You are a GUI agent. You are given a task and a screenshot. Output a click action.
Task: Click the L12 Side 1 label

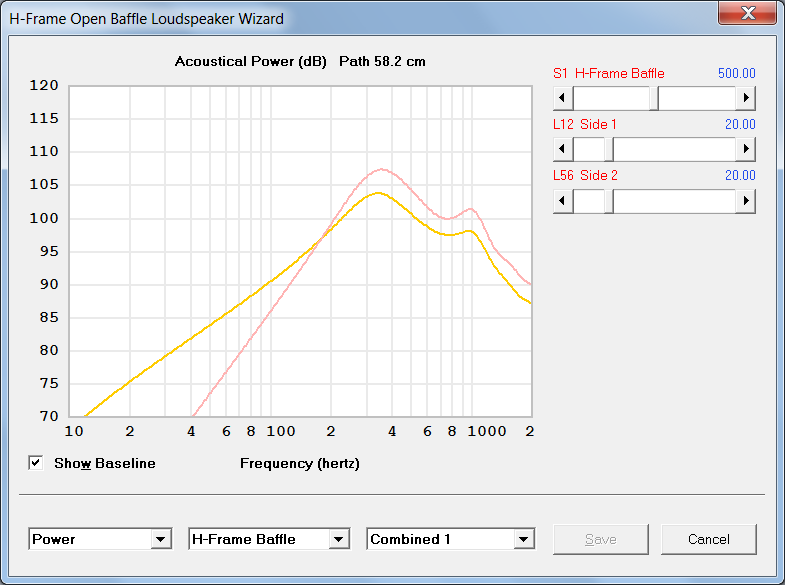tap(585, 125)
